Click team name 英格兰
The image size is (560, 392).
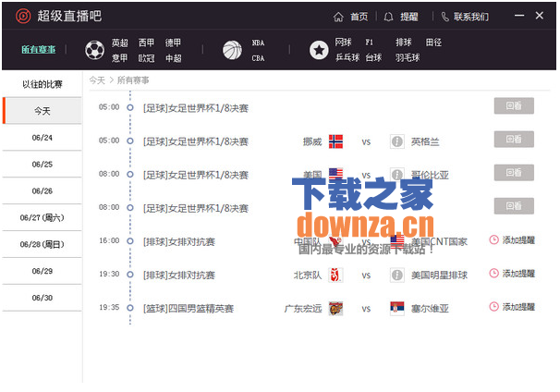coord(425,141)
